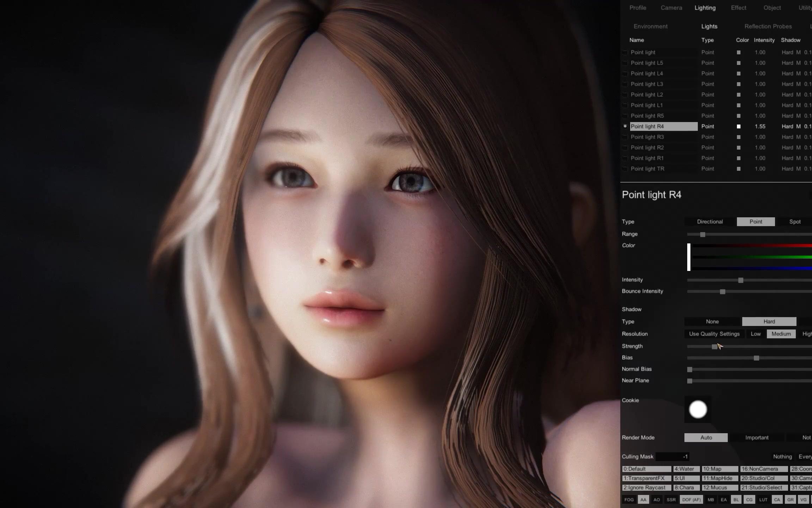The width and height of the screenshot is (812, 508).
Task: Toggle the Point light R4 enable radio
Action: pyautogui.click(x=625, y=126)
